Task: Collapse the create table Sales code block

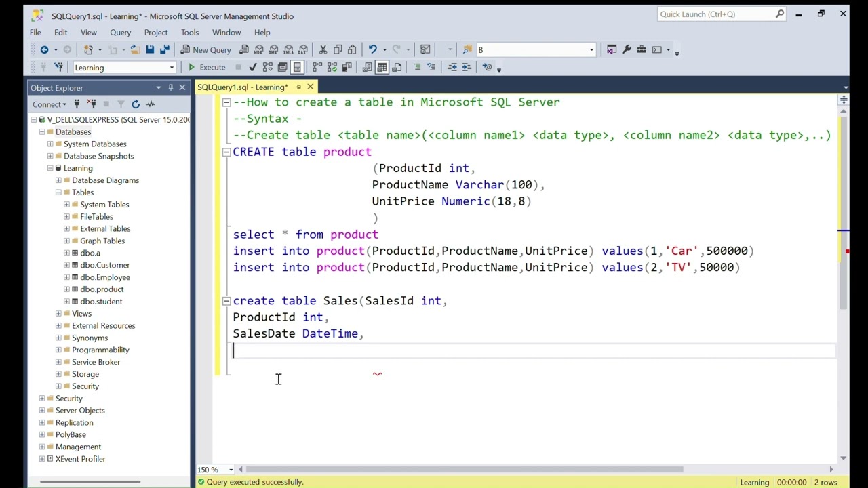Action: 226,301
